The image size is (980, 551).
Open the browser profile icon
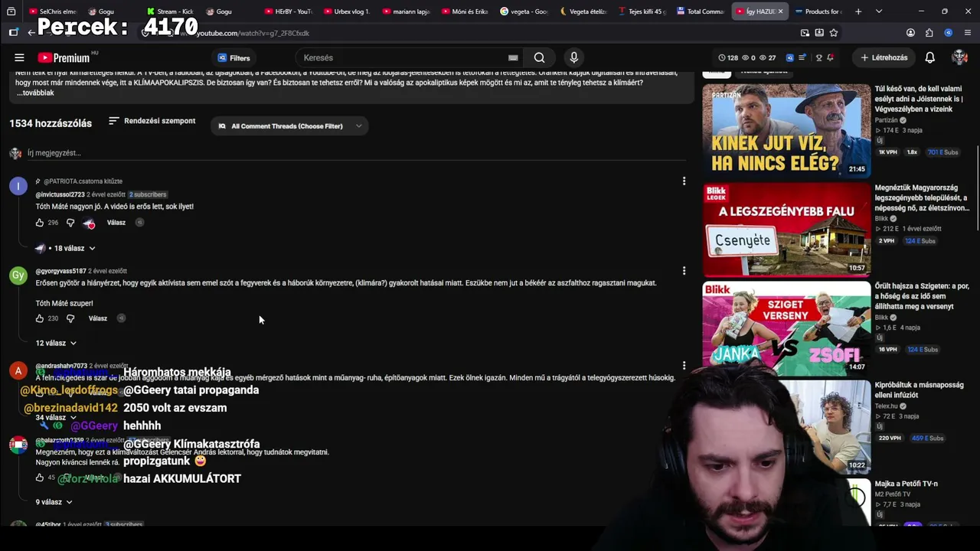(910, 33)
